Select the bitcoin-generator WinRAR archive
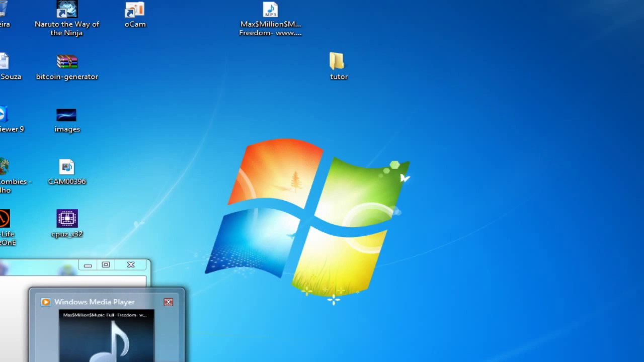The height and width of the screenshot is (362, 644). click(x=67, y=67)
